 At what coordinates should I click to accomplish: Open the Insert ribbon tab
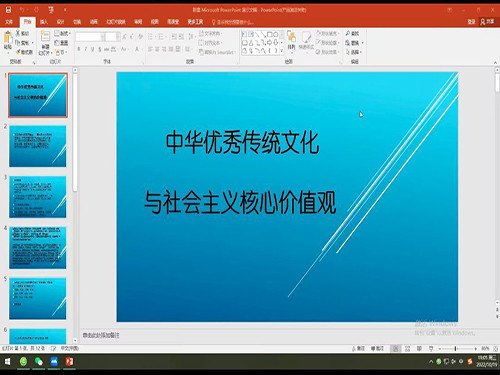pos(44,22)
